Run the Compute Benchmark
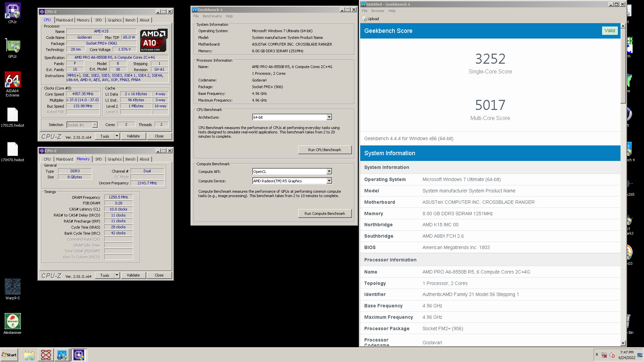Viewport: 644px width, 362px height. click(325, 214)
